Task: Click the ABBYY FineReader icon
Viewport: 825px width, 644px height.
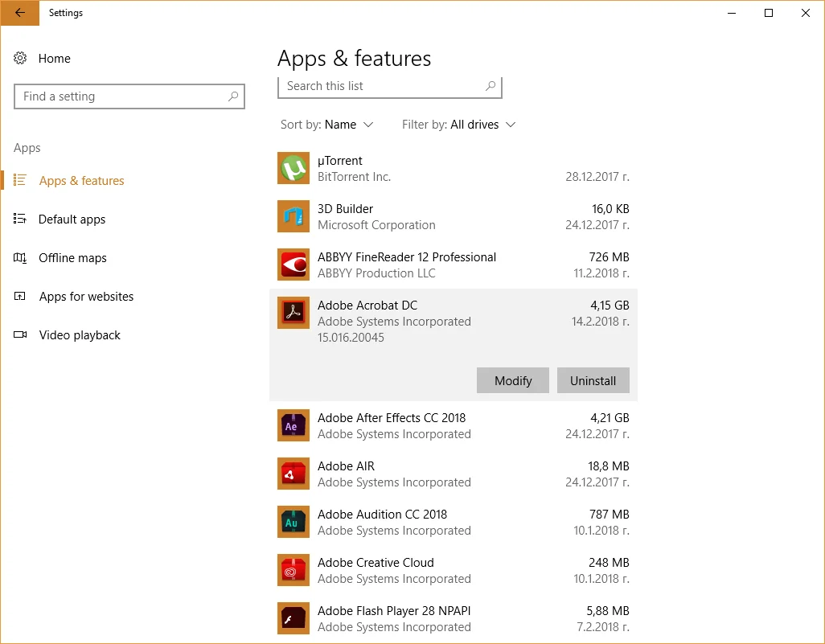Action: (293, 265)
